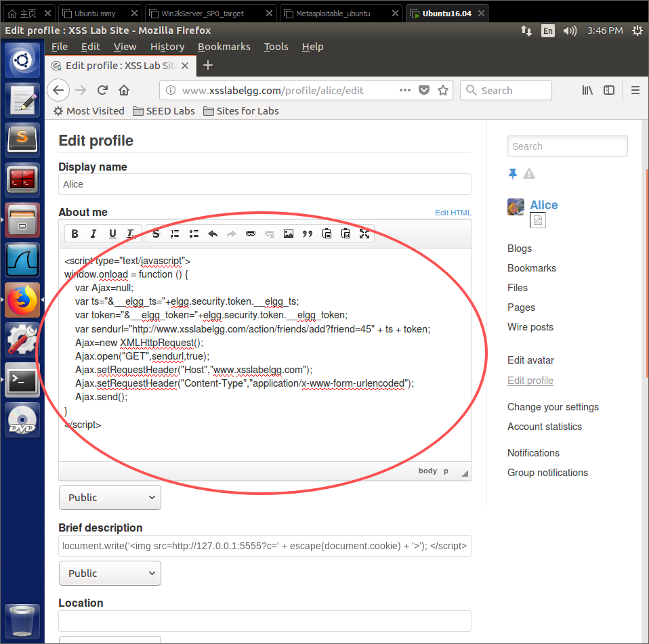Open Change your settings link
649x644 pixels.
553,407
